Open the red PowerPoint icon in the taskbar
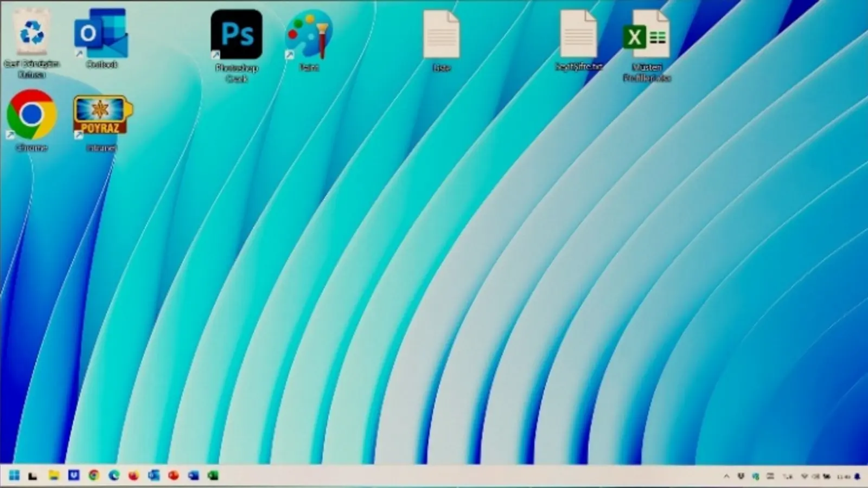868x488 pixels. (x=174, y=476)
